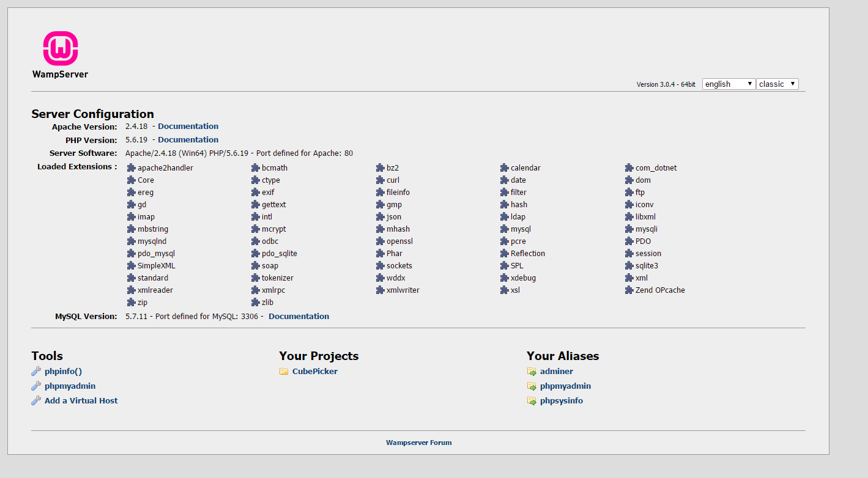
Task: Open phpmyadmin under Tools
Action: [70, 386]
